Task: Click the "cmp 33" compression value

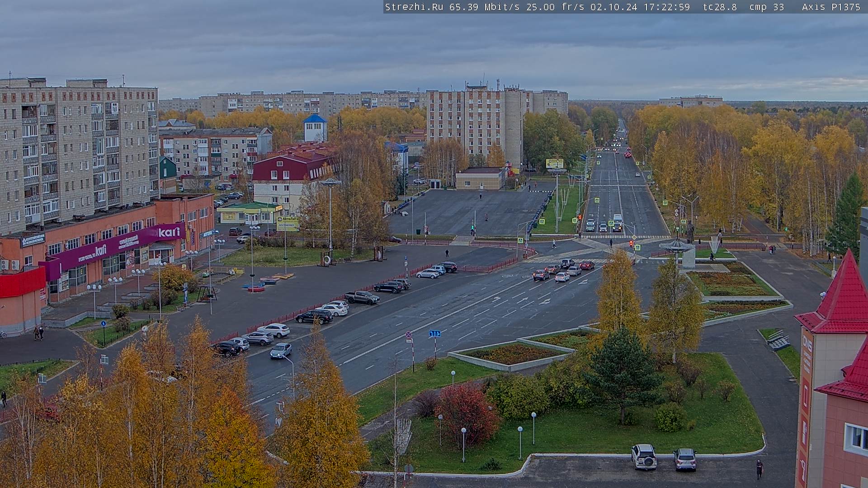Action: [766, 7]
